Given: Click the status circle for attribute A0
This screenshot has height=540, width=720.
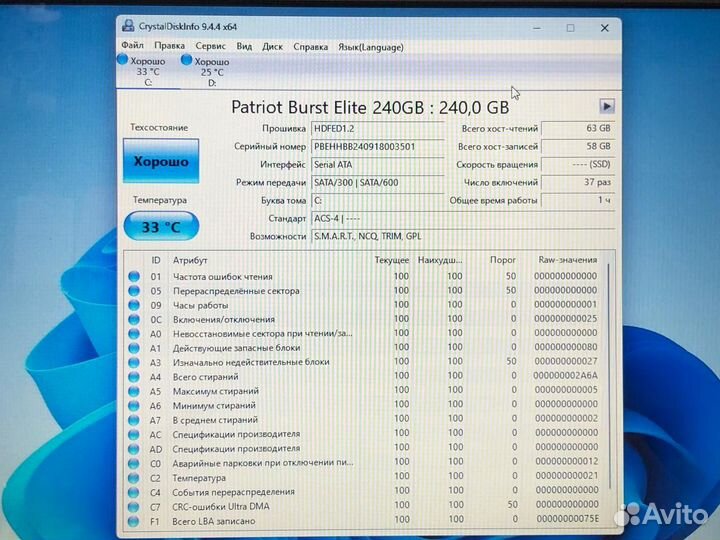Looking at the screenshot, I should pos(134,333).
